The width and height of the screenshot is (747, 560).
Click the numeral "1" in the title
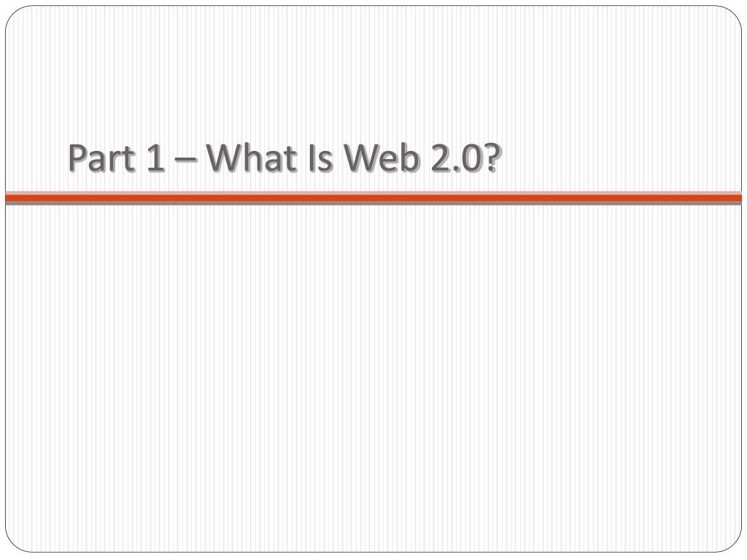(156, 157)
